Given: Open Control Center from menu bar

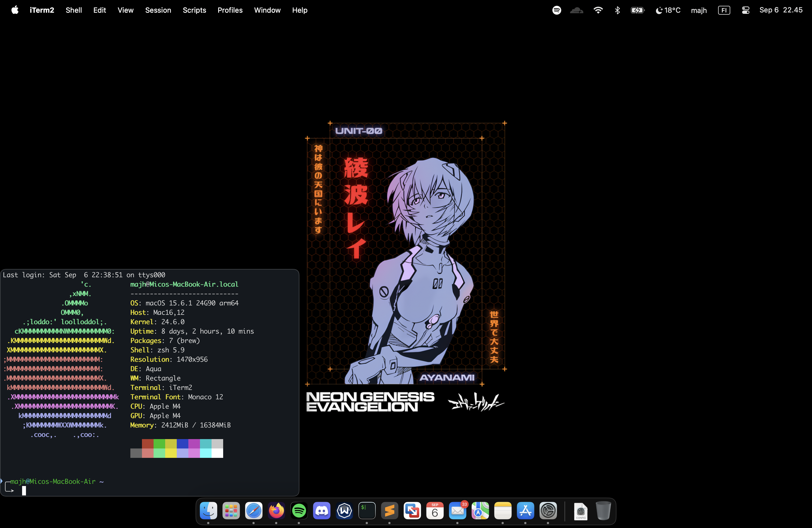Looking at the screenshot, I should pos(745,10).
